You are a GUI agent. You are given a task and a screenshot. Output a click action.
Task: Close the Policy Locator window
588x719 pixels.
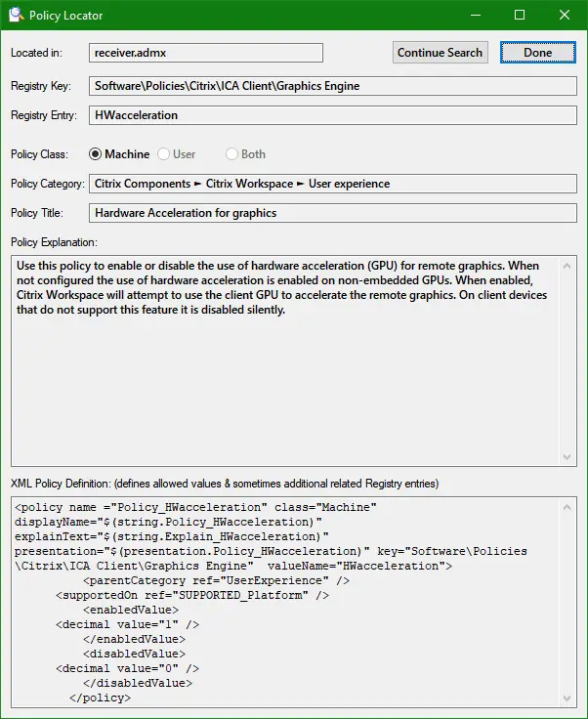pos(565,15)
